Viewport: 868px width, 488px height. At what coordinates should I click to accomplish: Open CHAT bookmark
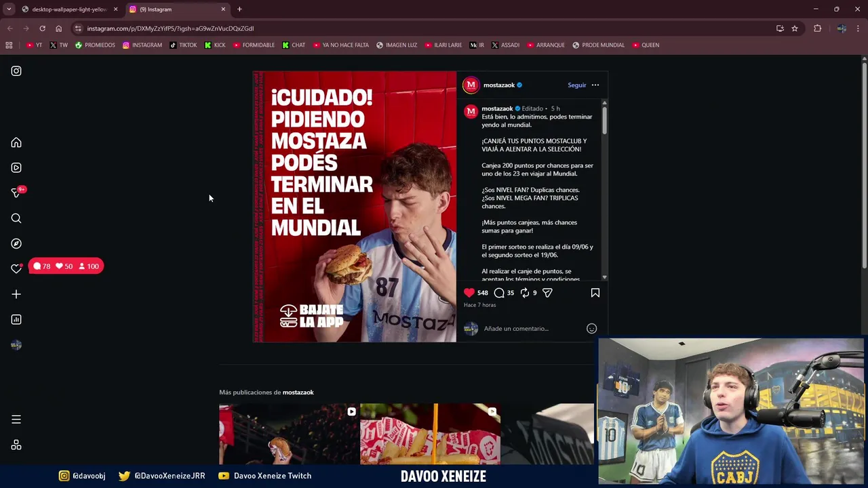294,45
